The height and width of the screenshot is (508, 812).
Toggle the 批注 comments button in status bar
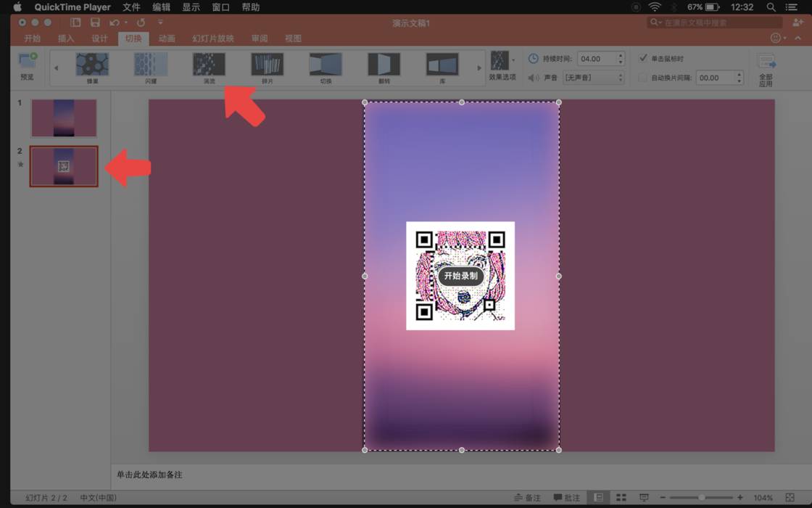(566, 498)
